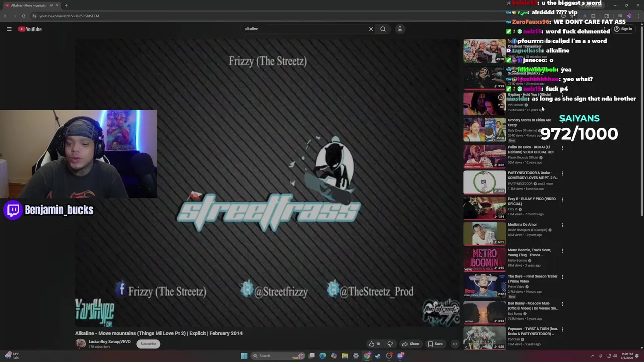Visit Raulin Rodriguez (El Cacique) channel name
Image resolution: width=644 pixels, height=362 pixels.
pyautogui.click(x=528, y=230)
